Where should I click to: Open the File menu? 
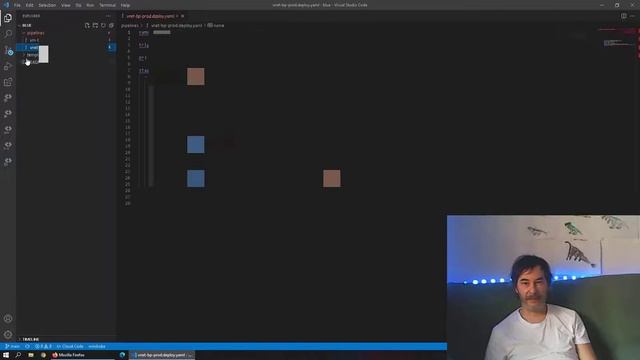coord(17,5)
